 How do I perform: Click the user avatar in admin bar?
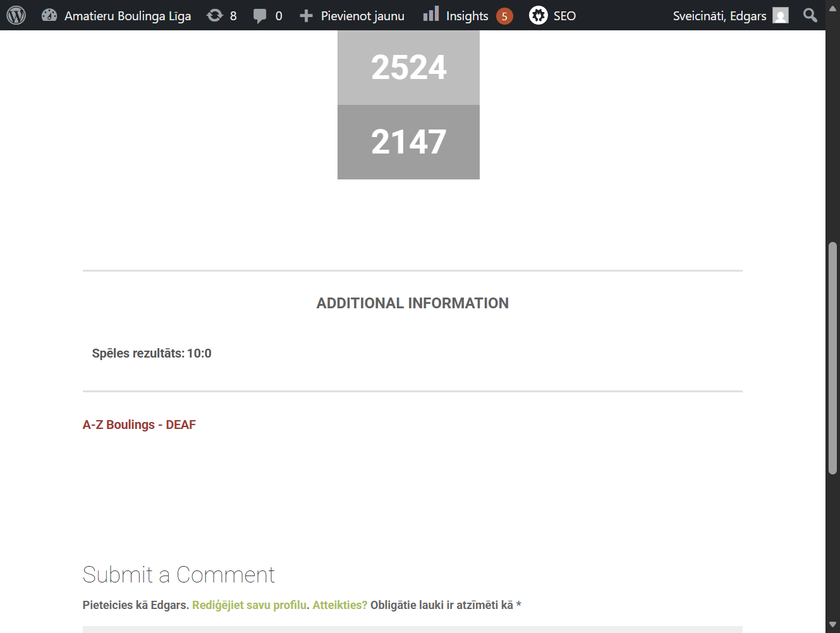781,16
